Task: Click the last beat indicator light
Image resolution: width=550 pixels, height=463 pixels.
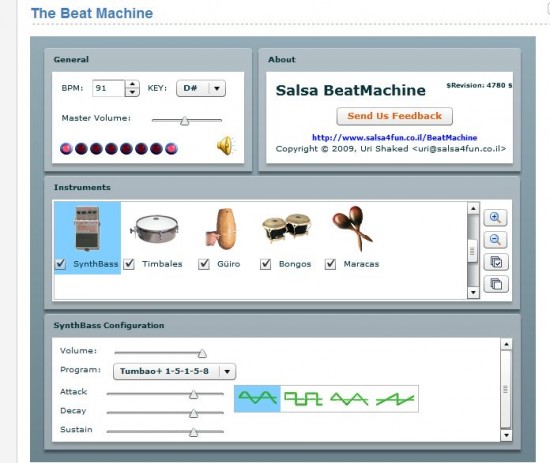Action: (x=171, y=149)
